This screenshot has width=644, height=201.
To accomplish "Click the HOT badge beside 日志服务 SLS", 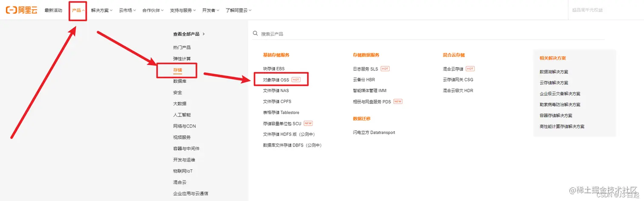I will click(385, 69).
